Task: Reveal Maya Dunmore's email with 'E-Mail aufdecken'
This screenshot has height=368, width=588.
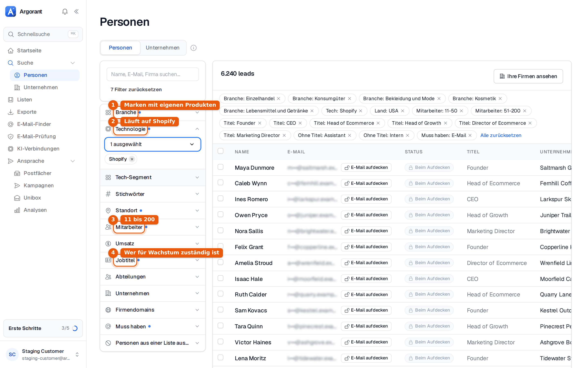Action: pyautogui.click(x=366, y=167)
